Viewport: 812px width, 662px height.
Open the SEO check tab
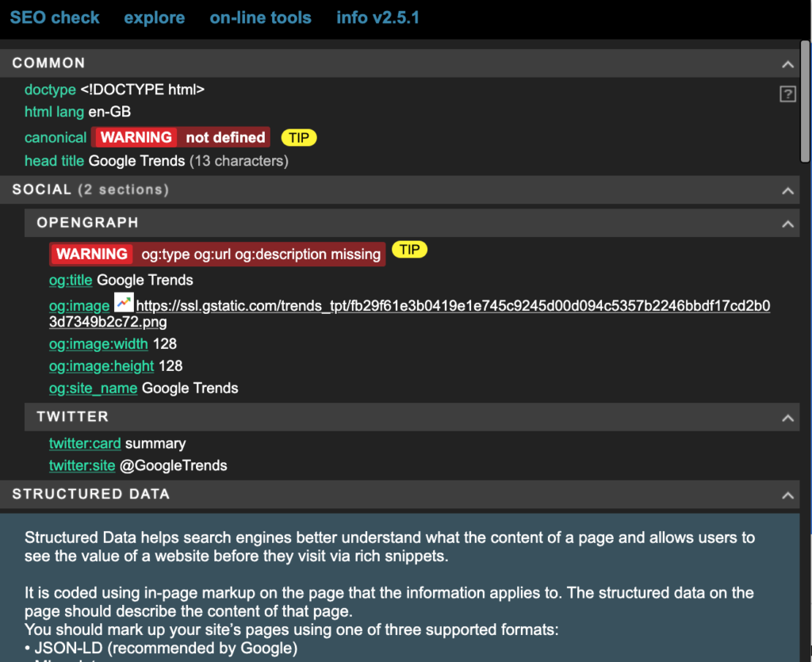tap(55, 17)
